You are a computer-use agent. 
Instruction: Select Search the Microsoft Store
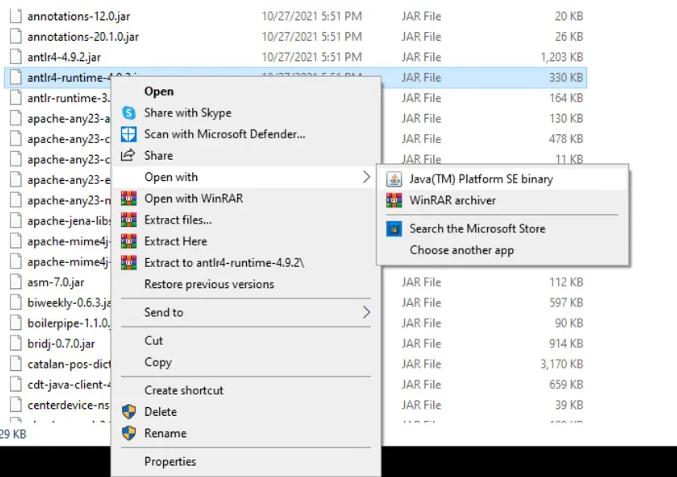(x=503, y=229)
